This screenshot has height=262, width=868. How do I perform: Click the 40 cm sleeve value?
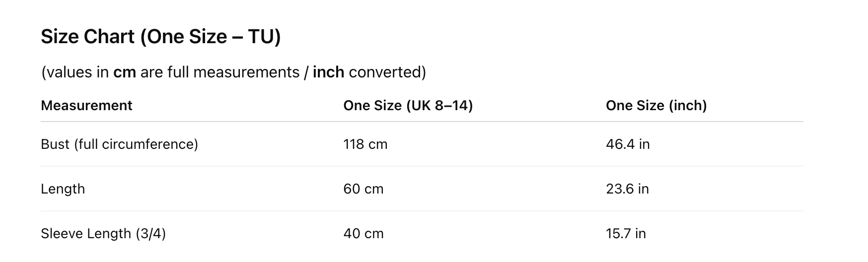(x=363, y=234)
